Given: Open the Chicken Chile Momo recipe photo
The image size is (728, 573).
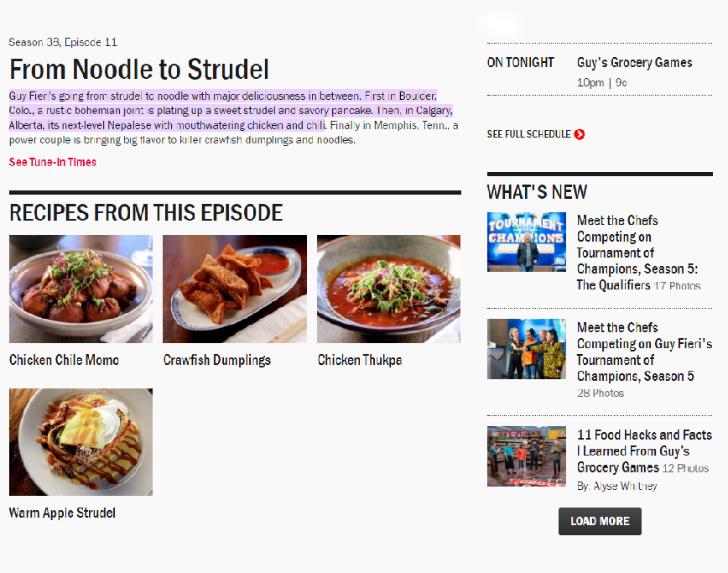Looking at the screenshot, I should [x=81, y=289].
